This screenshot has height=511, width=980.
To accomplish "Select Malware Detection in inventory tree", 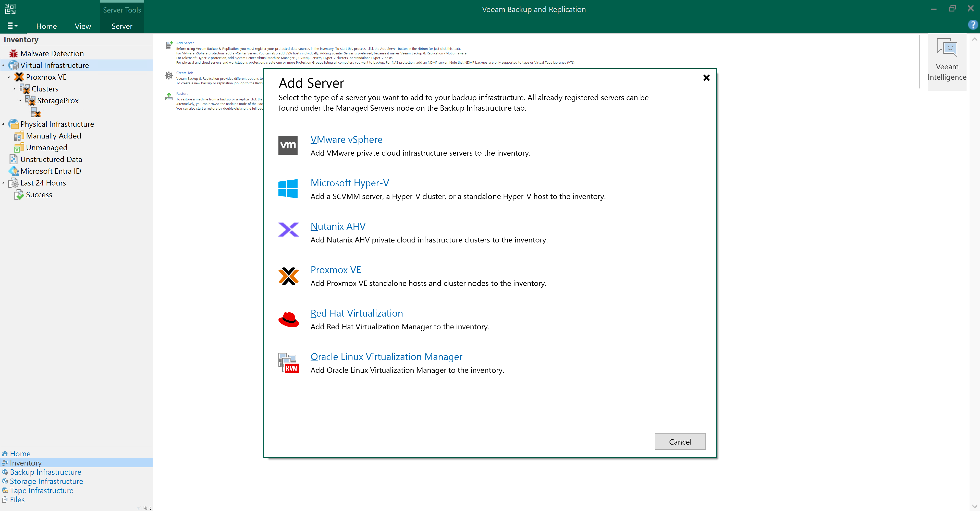I will point(52,54).
